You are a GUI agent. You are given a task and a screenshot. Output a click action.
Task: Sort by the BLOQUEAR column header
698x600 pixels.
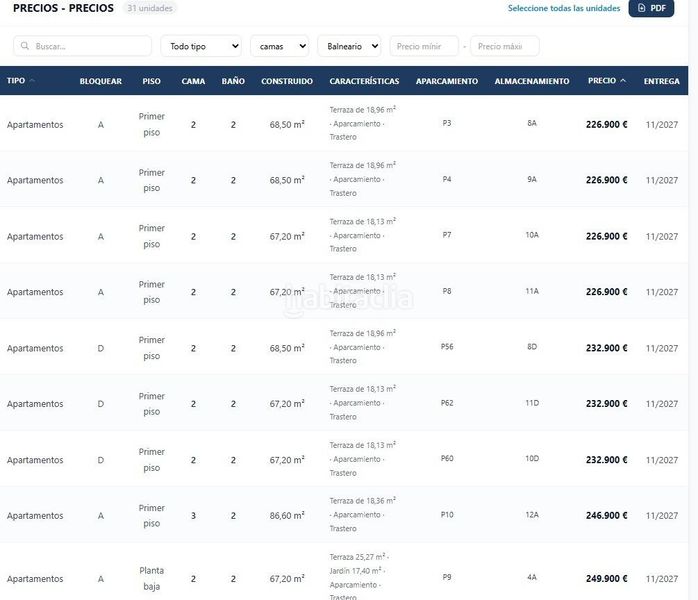101,81
